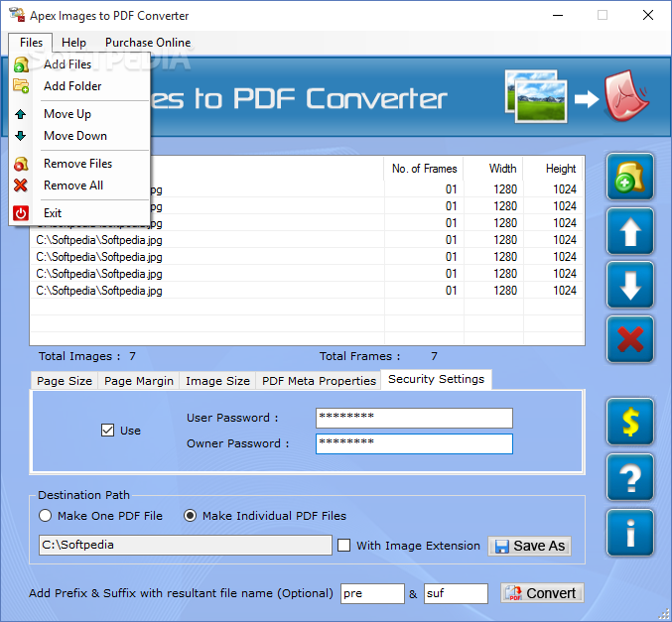Click the Apex app icon in title bar
The image size is (672, 622).
[x=18, y=15]
